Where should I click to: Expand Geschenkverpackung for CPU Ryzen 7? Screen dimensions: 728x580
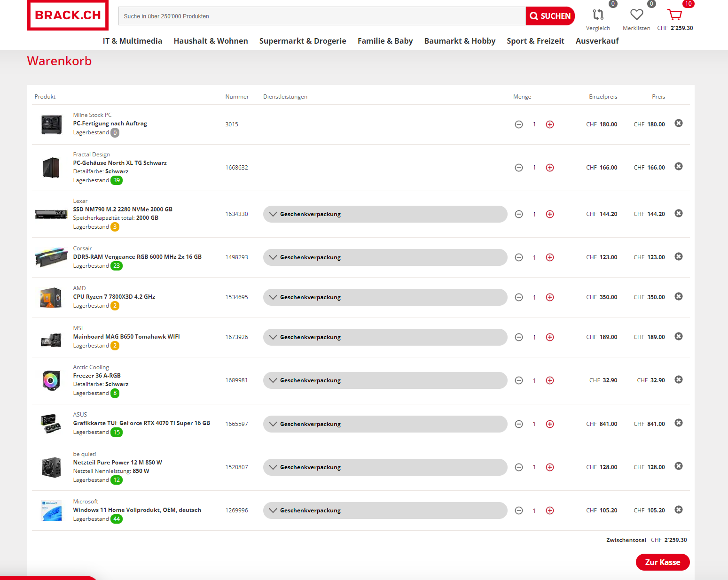coord(385,297)
